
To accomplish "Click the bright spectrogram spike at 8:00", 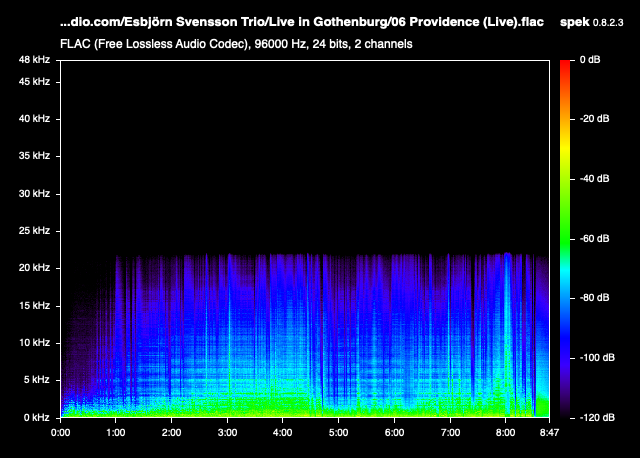I will pos(507,335).
